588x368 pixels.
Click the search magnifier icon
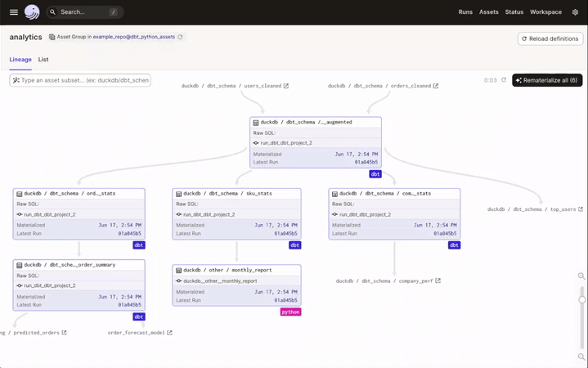53,12
